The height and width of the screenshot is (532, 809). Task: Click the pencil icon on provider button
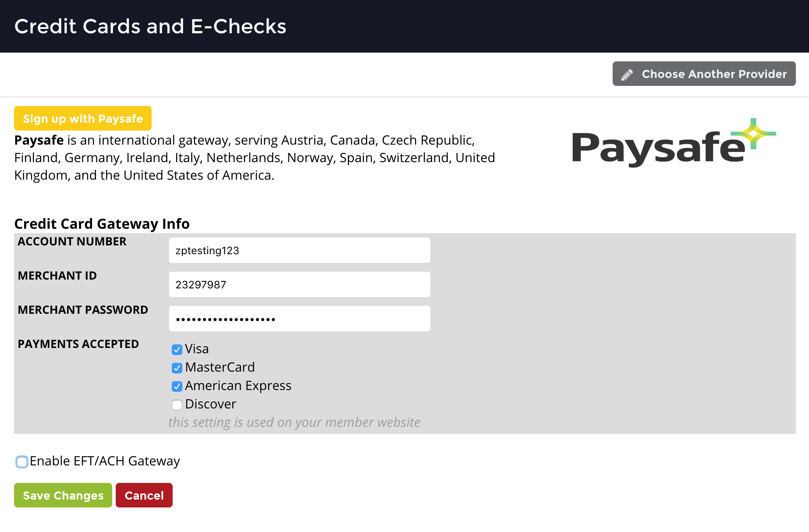click(627, 74)
